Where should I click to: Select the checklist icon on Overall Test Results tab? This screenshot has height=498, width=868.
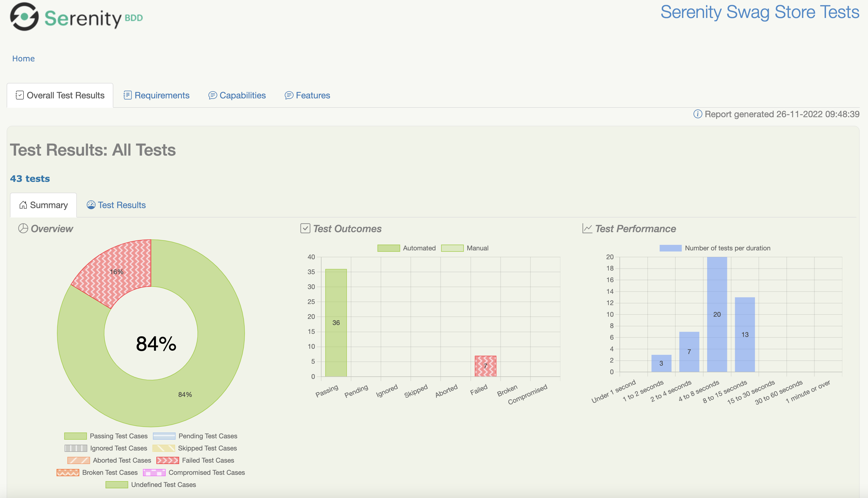click(20, 95)
